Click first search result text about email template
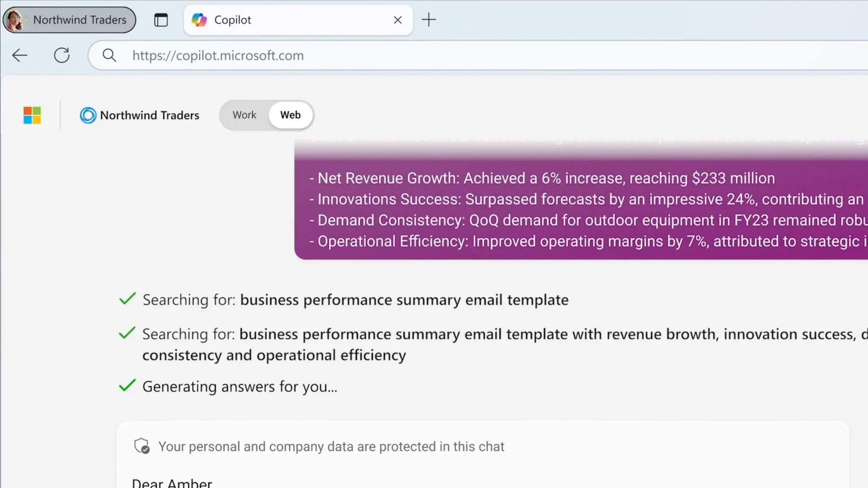This screenshot has width=868, height=488. pyautogui.click(x=355, y=300)
